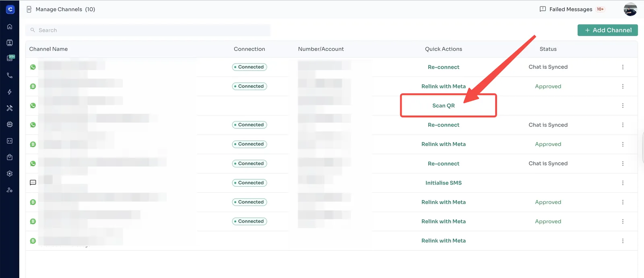Open the kebab menu for Scan QR row
This screenshot has width=644, height=278.
tap(623, 106)
